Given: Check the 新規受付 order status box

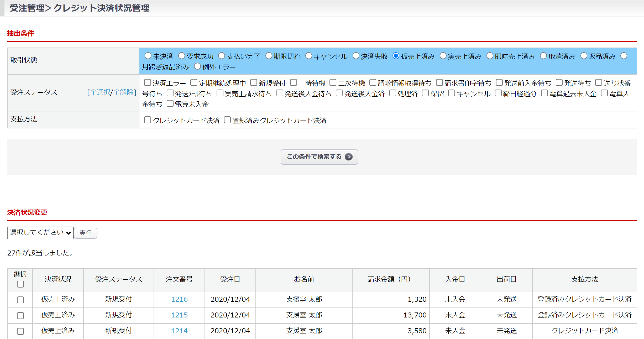Looking at the screenshot, I should tap(253, 83).
